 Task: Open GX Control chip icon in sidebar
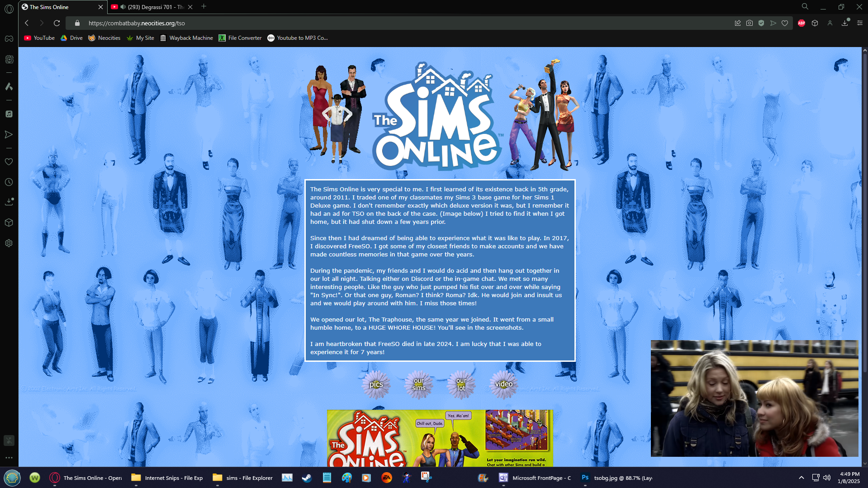click(x=9, y=59)
